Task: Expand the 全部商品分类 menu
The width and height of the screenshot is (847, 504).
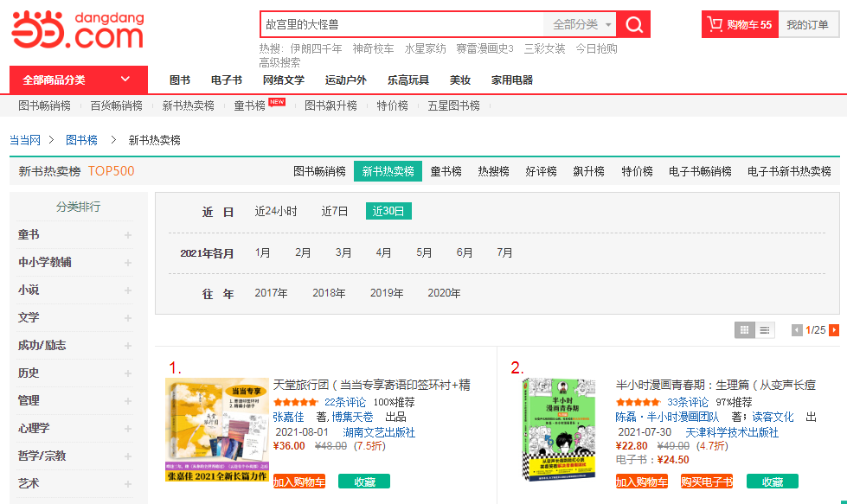Action: (x=79, y=80)
